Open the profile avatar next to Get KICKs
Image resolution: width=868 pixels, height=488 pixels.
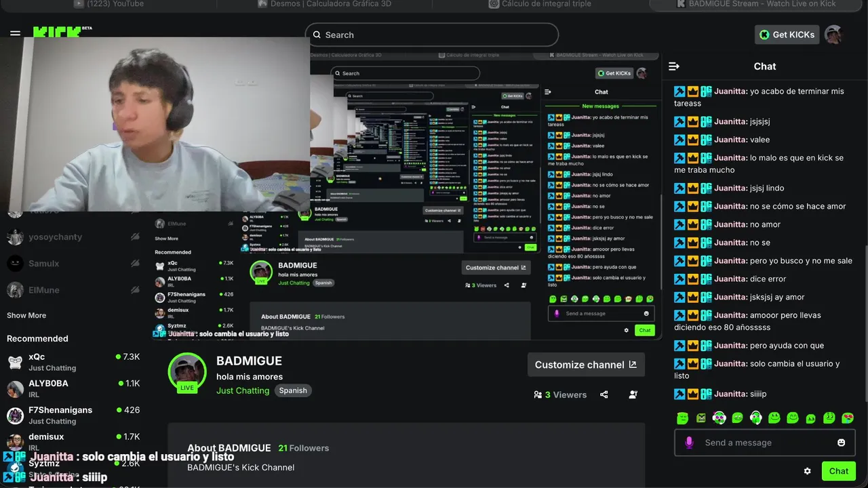(x=833, y=35)
